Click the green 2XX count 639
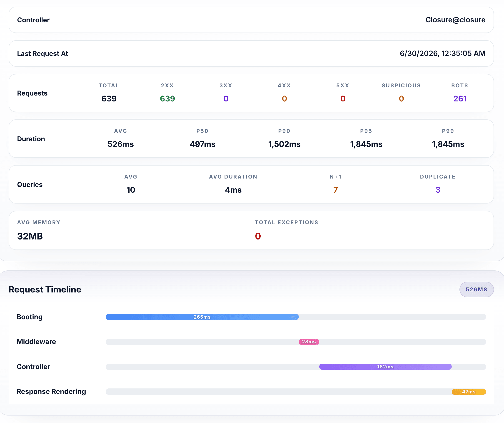 (167, 98)
